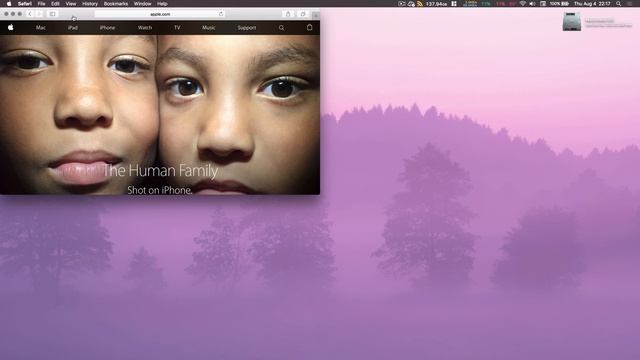Open the macOS Apple menu
This screenshot has height=360, width=640.
9,4
